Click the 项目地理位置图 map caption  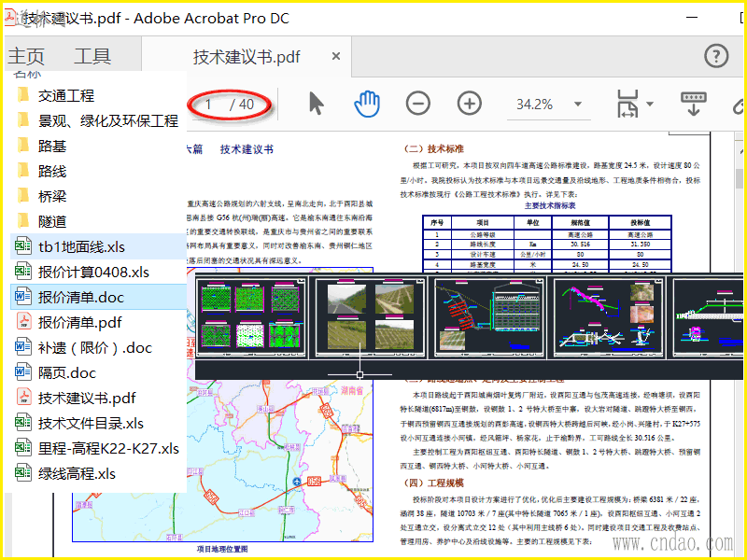222,549
